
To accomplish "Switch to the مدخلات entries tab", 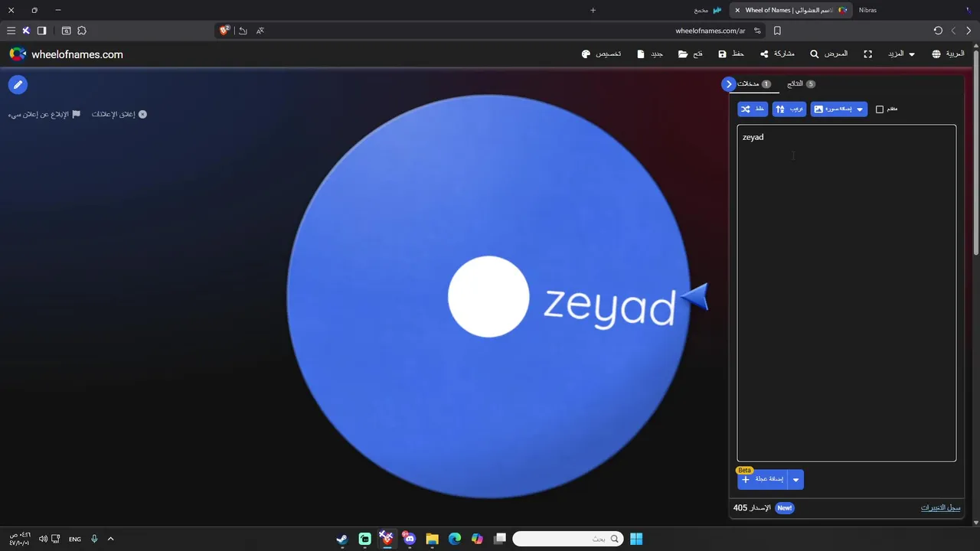I will coord(753,84).
